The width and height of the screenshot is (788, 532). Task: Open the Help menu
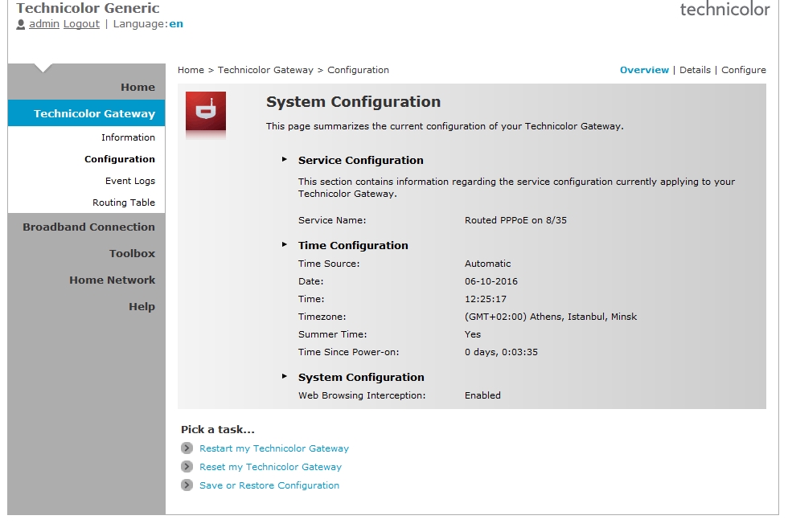[x=142, y=307]
